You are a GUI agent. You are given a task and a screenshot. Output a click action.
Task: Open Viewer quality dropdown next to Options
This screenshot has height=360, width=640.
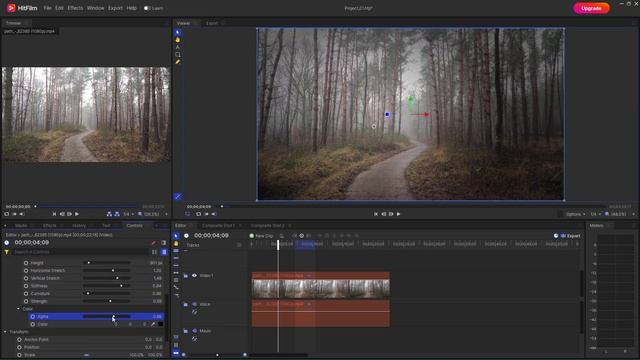pos(596,214)
